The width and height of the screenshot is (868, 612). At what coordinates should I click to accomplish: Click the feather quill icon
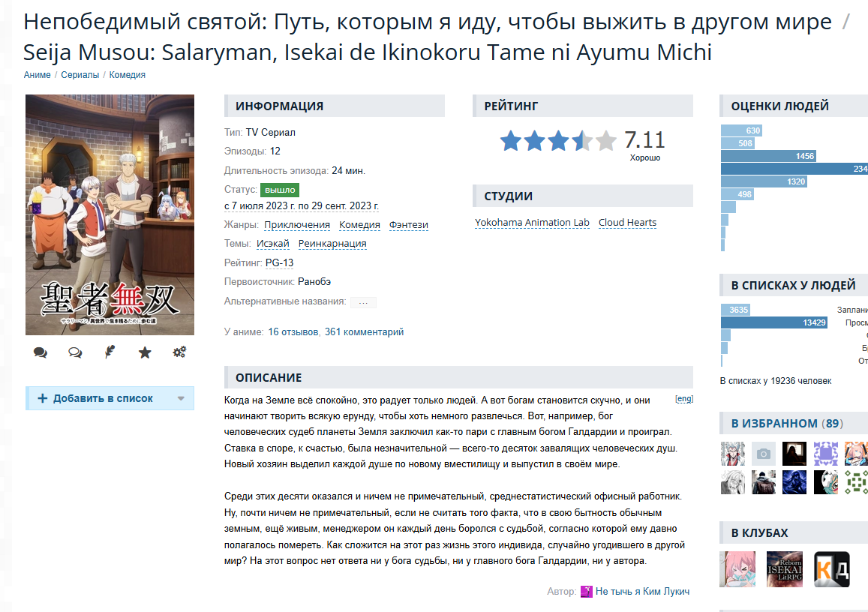point(110,352)
